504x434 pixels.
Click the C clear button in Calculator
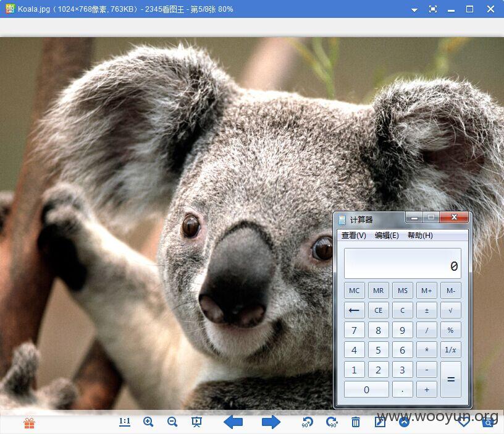coord(403,310)
